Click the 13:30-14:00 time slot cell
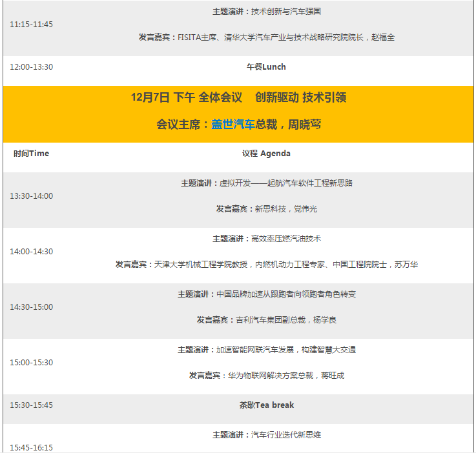Screen dimensions: 476x455 click(31, 196)
